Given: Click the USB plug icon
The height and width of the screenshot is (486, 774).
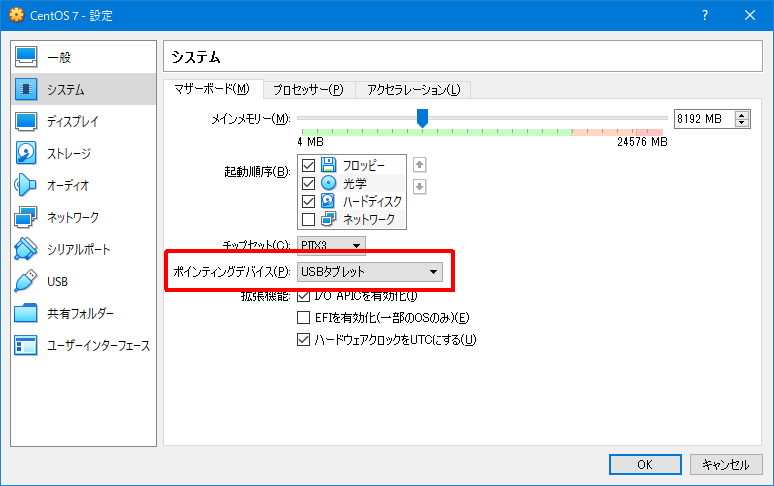Looking at the screenshot, I should (x=26, y=281).
